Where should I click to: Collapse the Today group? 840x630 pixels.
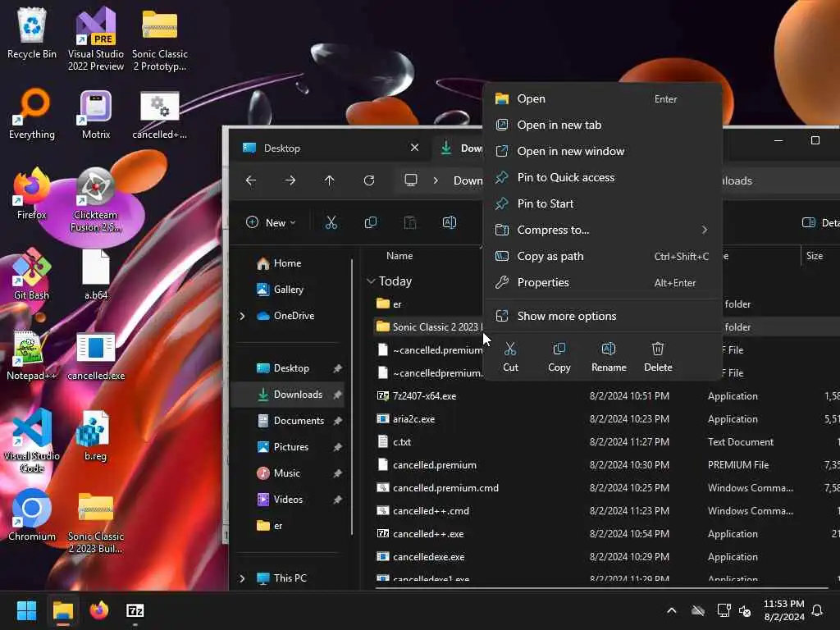(371, 281)
